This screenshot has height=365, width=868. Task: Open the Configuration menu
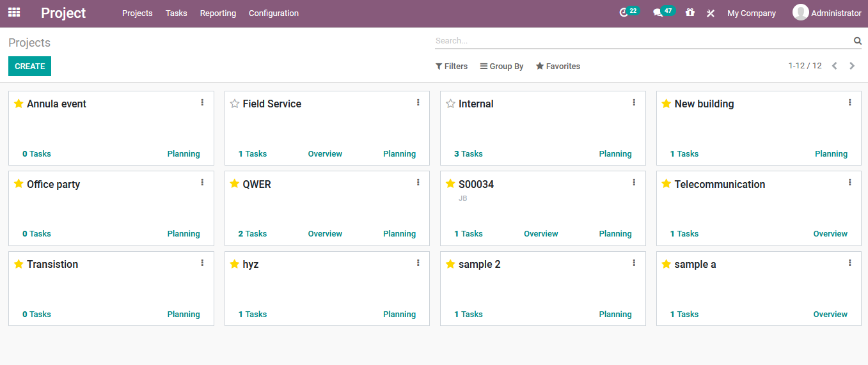point(273,13)
